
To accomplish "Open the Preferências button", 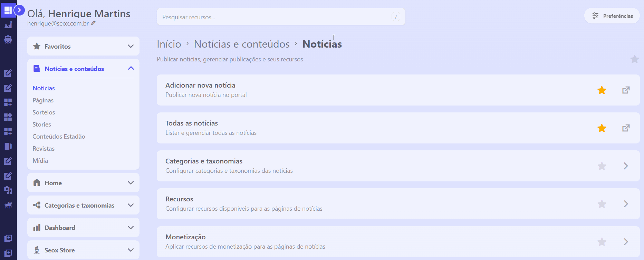I will click(x=612, y=16).
